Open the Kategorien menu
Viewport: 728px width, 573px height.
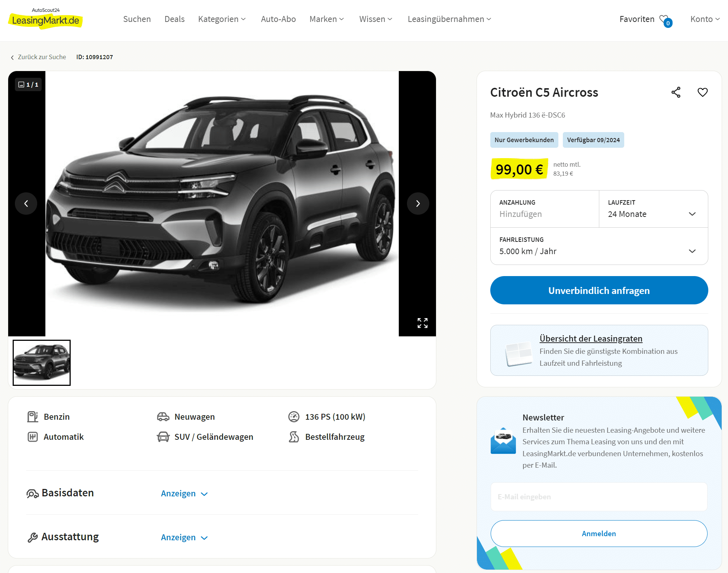222,19
